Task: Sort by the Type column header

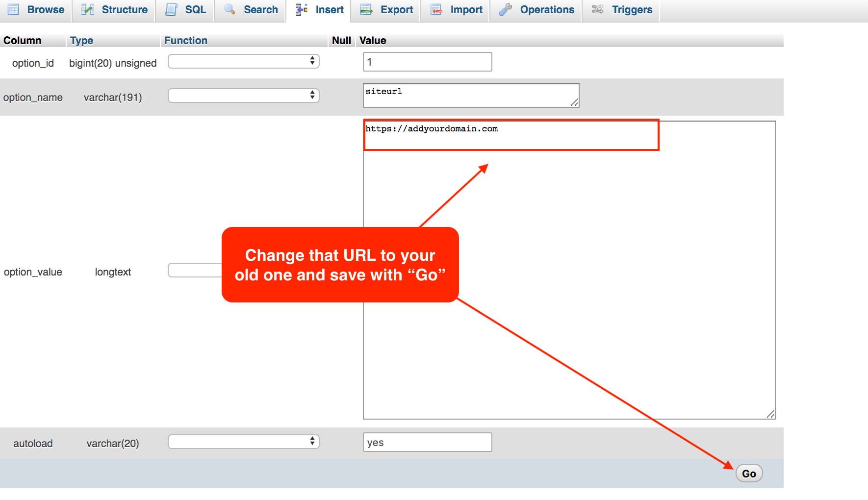Action: (81, 41)
